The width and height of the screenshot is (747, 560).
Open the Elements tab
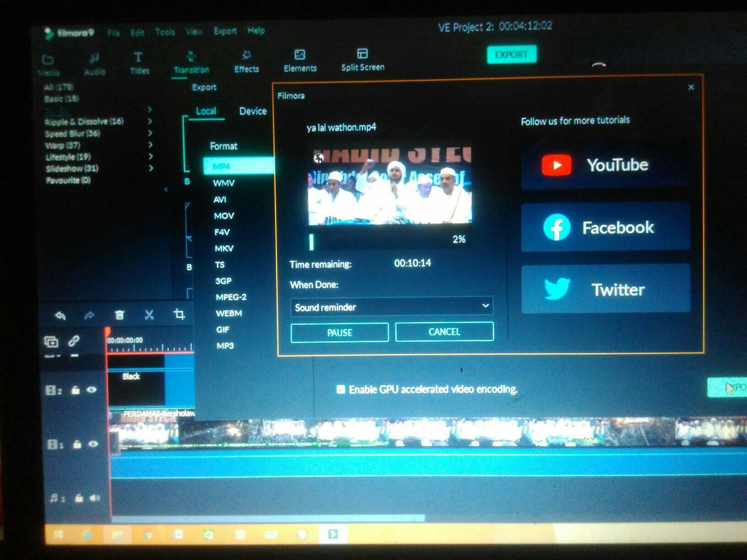click(300, 61)
